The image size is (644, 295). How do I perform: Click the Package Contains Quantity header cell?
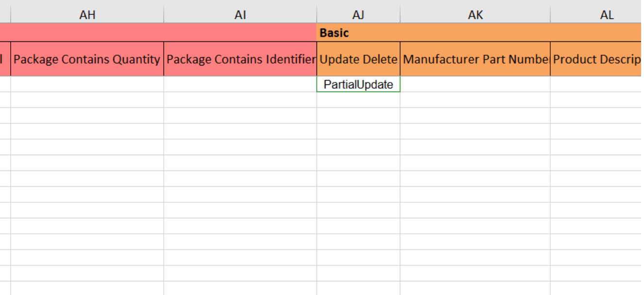point(87,59)
